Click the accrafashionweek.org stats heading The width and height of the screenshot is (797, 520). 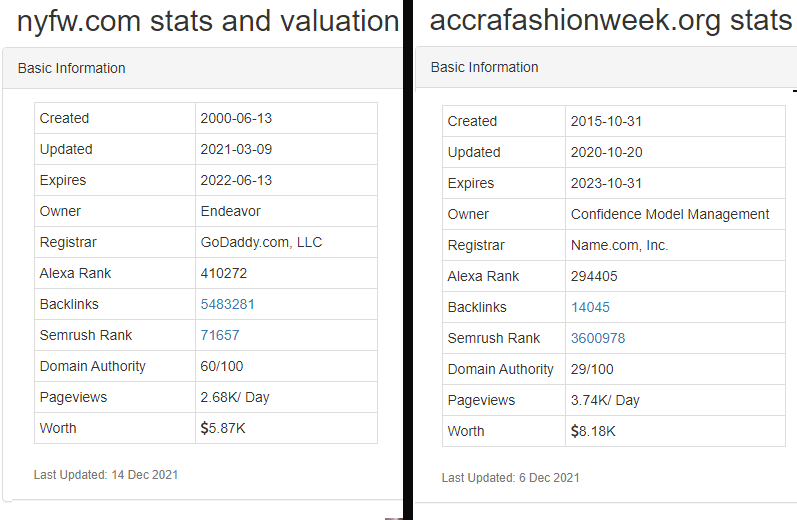(x=610, y=20)
